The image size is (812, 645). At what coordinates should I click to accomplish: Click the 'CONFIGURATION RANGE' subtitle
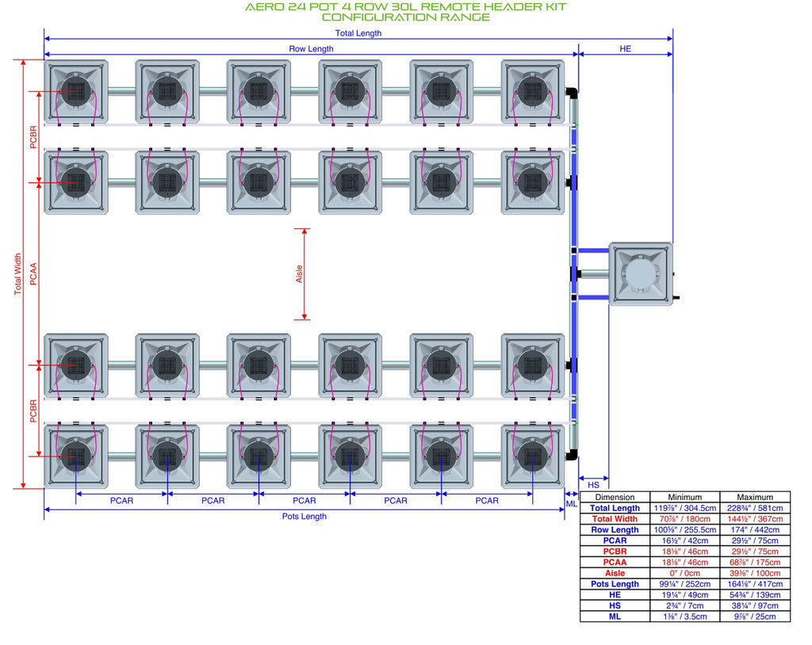[405, 17]
